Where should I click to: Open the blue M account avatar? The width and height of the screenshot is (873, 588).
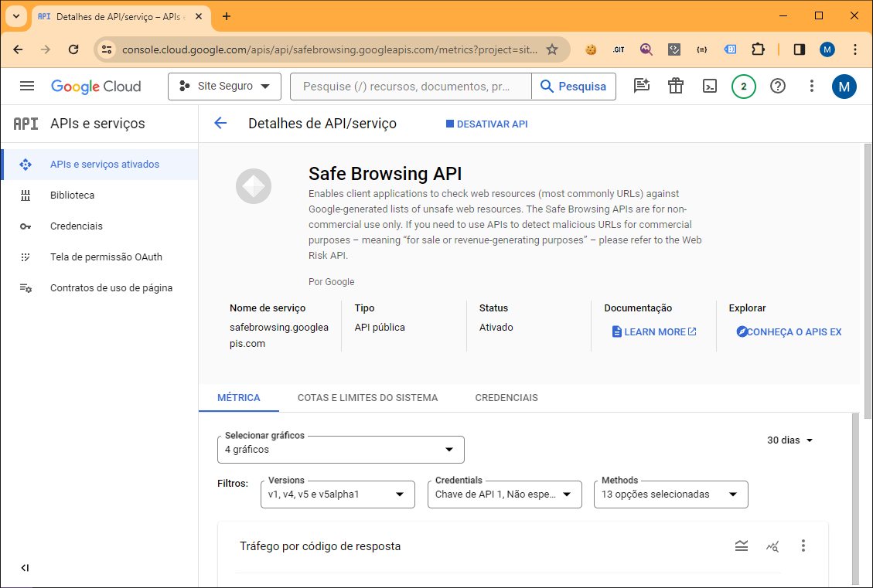[844, 87]
